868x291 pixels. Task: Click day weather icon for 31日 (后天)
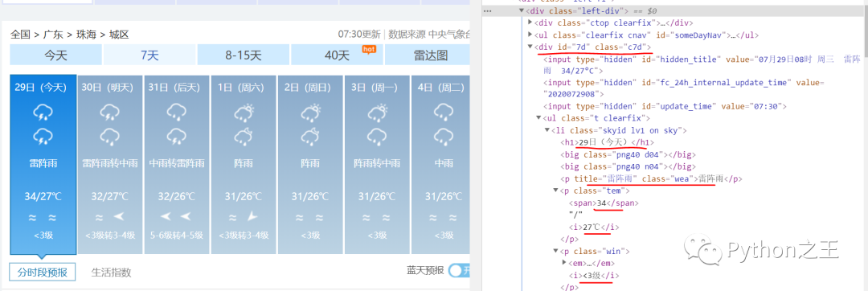pyautogui.click(x=176, y=113)
